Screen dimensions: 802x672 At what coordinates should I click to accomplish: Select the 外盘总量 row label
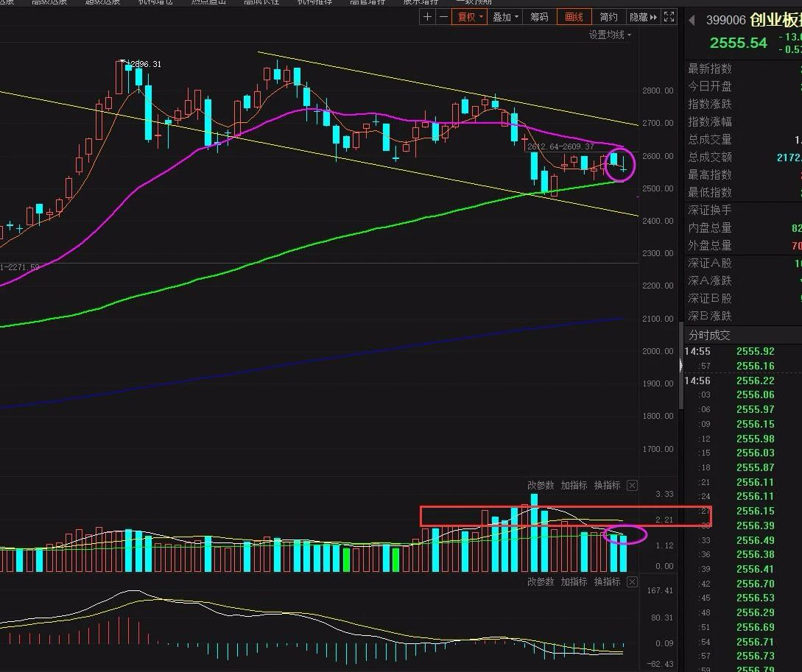coord(709,245)
